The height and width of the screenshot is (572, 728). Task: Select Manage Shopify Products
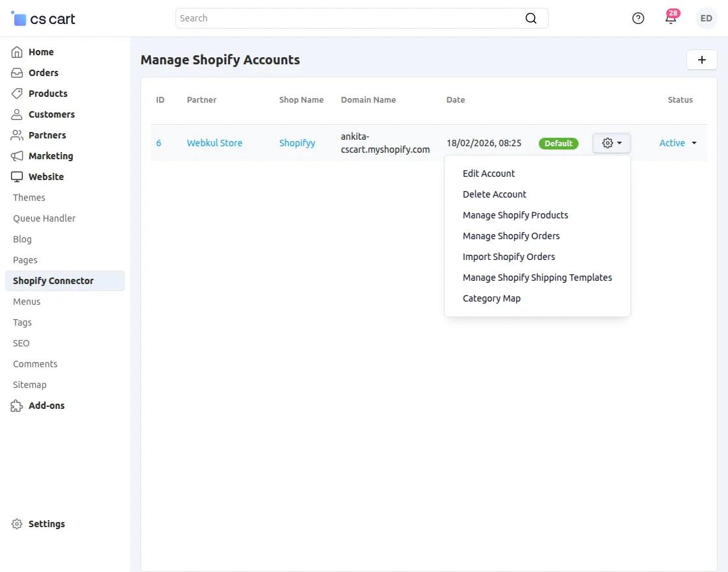515,215
